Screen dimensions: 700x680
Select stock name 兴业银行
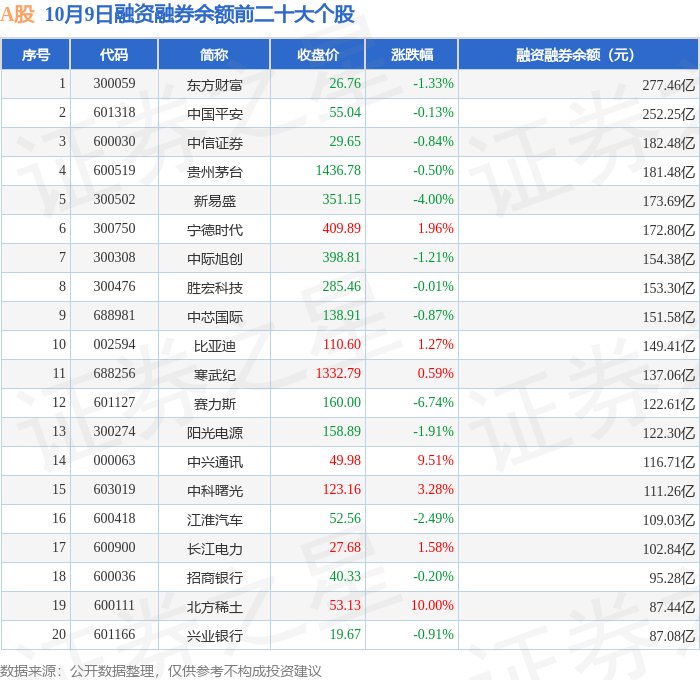[214, 636]
